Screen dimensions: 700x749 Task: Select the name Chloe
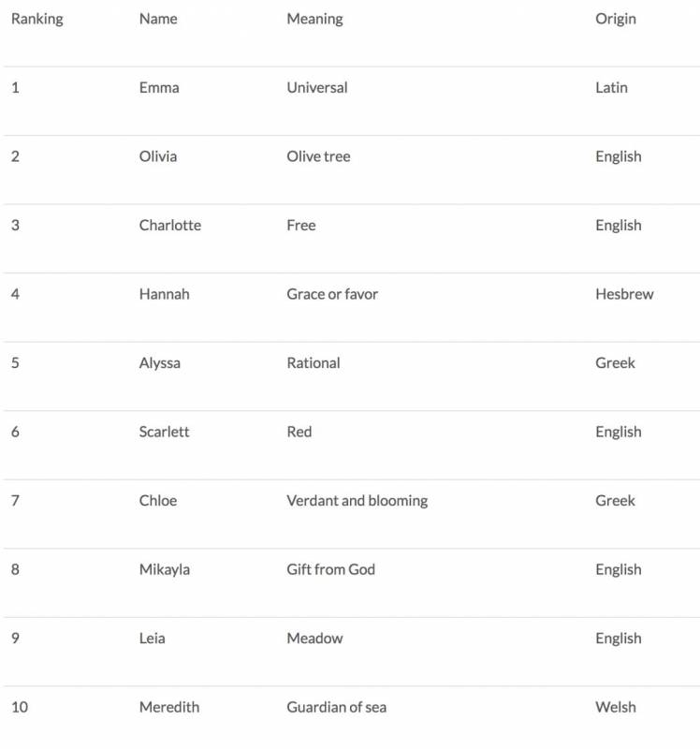[158, 501]
